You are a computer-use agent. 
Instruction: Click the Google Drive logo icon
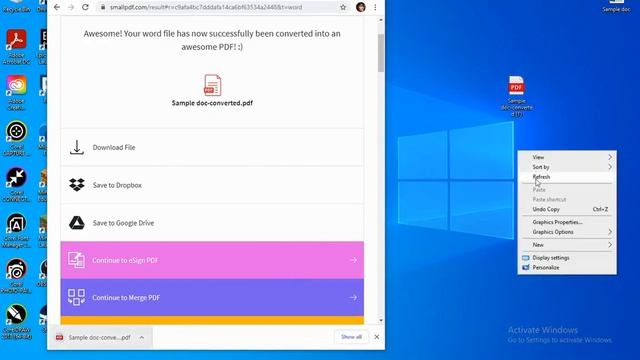coord(77,223)
